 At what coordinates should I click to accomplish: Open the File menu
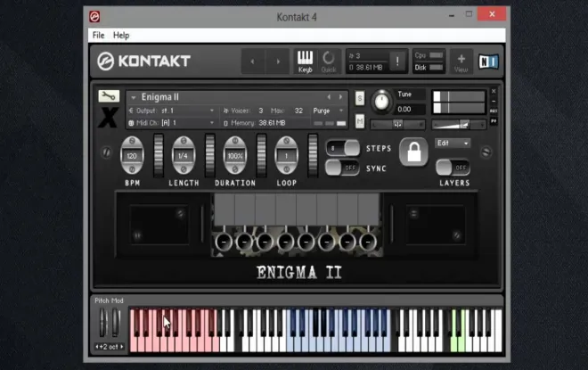(98, 36)
